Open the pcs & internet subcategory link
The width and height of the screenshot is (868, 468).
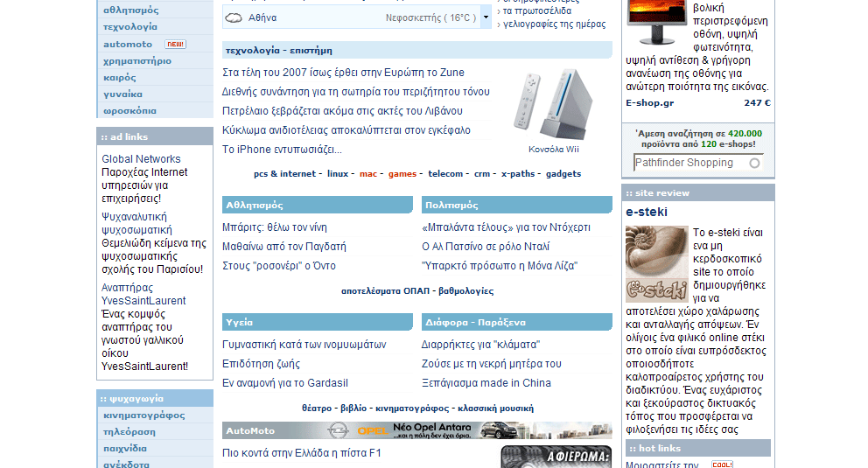(284, 174)
